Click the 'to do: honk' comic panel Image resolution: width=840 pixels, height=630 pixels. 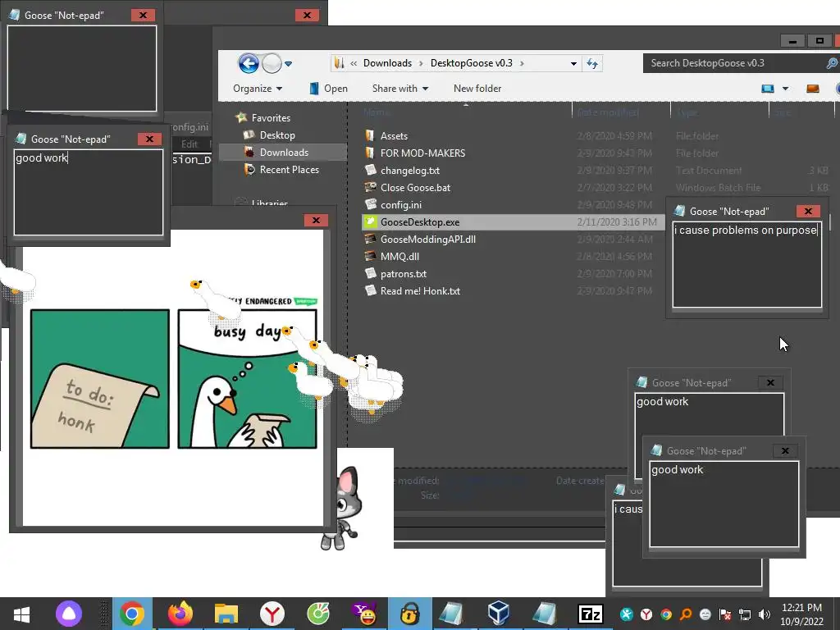tap(100, 379)
